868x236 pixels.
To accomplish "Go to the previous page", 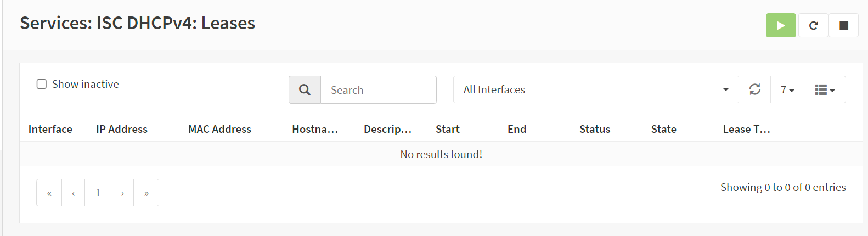I will point(74,193).
